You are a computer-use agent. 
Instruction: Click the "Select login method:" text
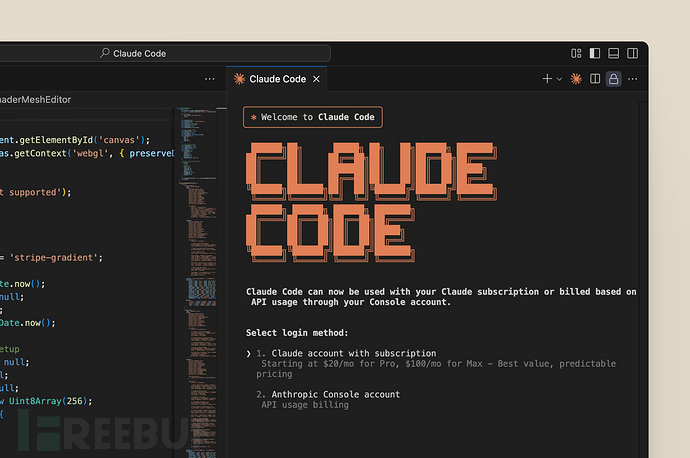click(x=297, y=333)
